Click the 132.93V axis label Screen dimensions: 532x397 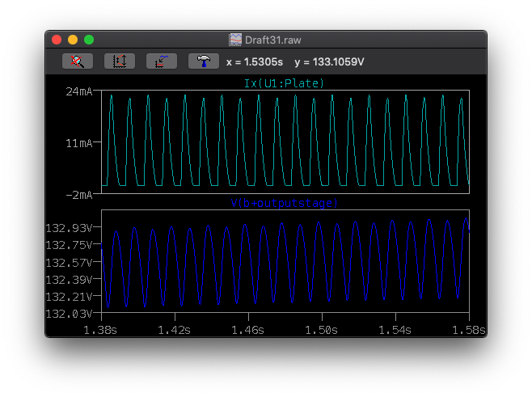pos(69,228)
